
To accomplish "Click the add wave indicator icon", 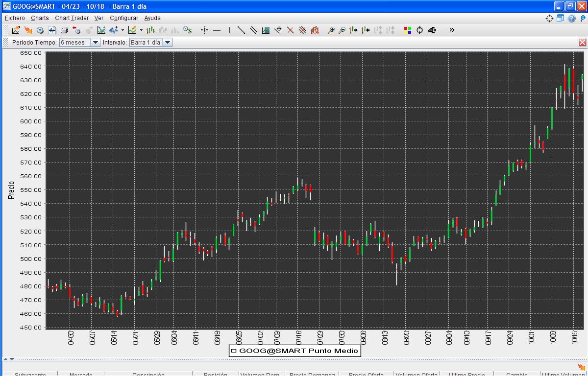I will coord(114,30).
